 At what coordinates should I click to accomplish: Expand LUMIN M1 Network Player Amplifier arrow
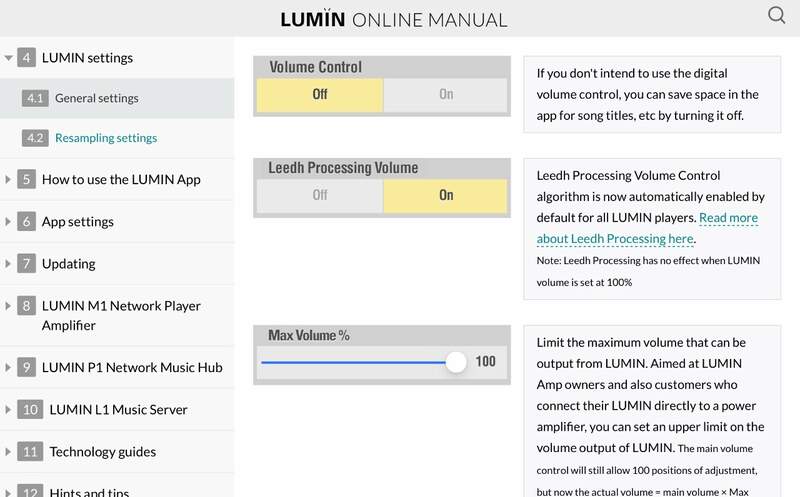click(x=8, y=306)
